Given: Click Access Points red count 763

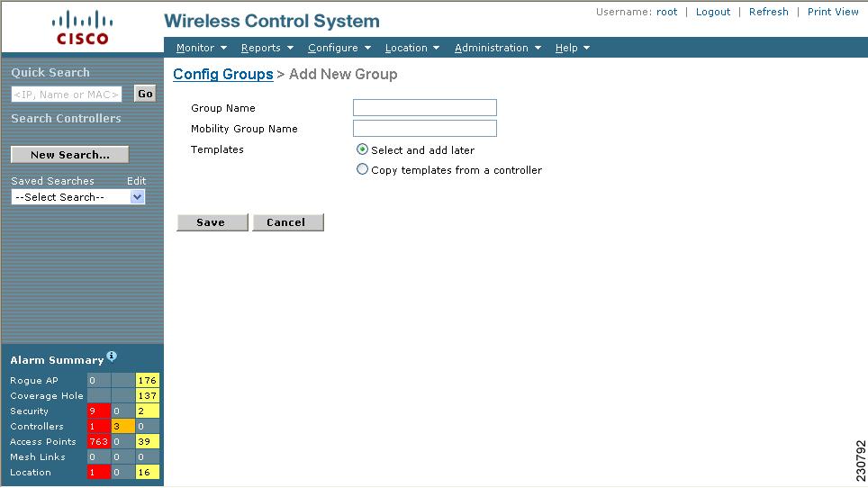Looking at the screenshot, I should 98,441.
